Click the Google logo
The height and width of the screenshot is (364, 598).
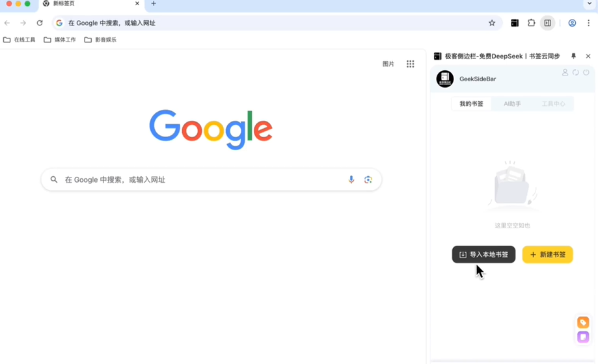(x=211, y=129)
